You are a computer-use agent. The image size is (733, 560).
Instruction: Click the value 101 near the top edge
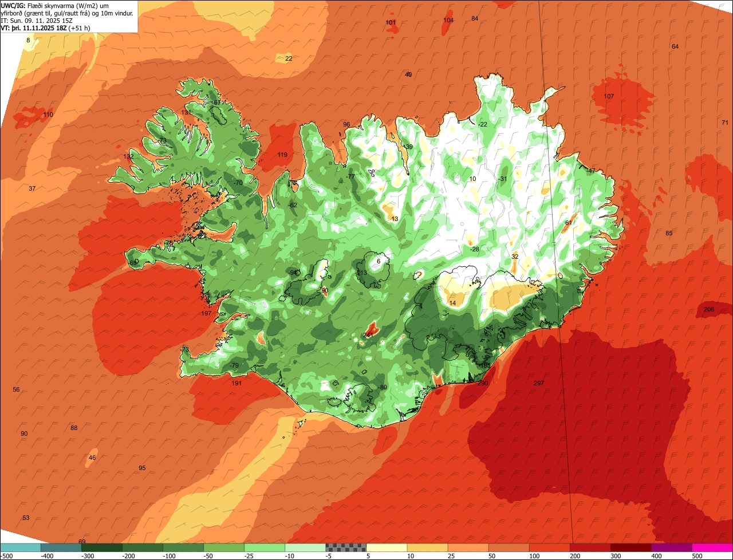[x=391, y=22]
